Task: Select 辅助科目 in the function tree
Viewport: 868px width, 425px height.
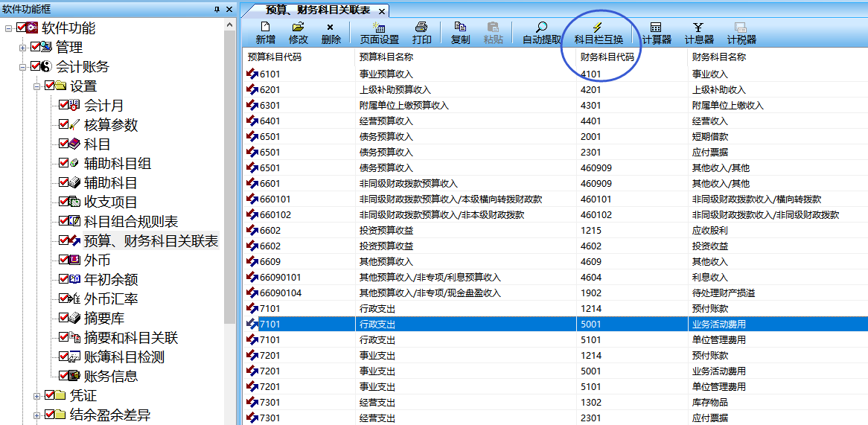Action: pyautogui.click(x=110, y=183)
